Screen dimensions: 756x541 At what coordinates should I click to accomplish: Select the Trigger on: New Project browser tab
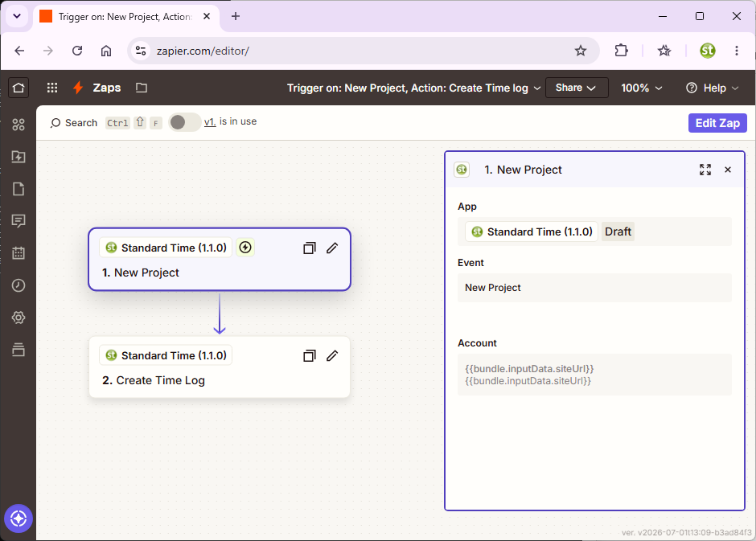tap(125, 17)
